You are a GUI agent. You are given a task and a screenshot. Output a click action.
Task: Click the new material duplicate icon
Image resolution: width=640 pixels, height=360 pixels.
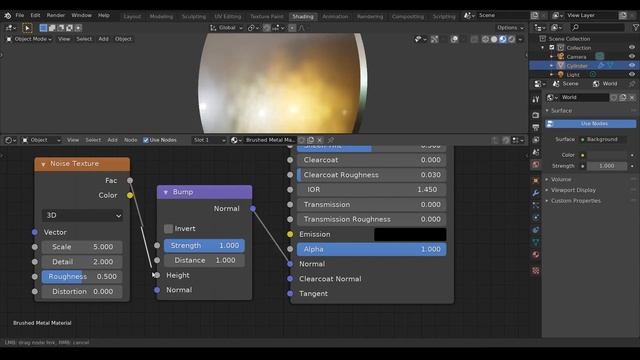tap(311, 140)
